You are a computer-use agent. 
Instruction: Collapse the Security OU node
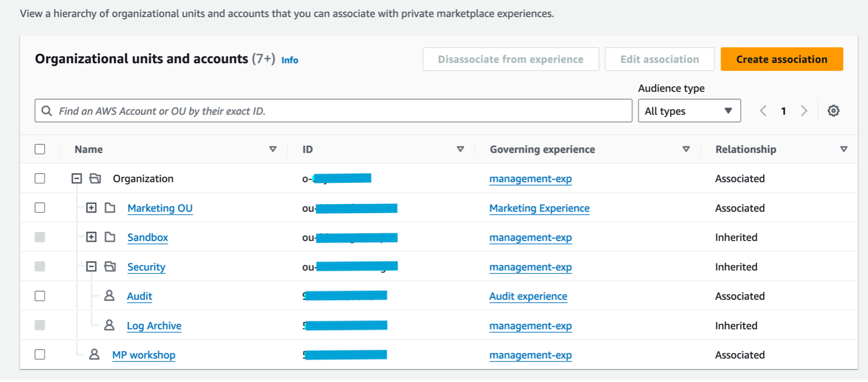[x=91, y=267]
